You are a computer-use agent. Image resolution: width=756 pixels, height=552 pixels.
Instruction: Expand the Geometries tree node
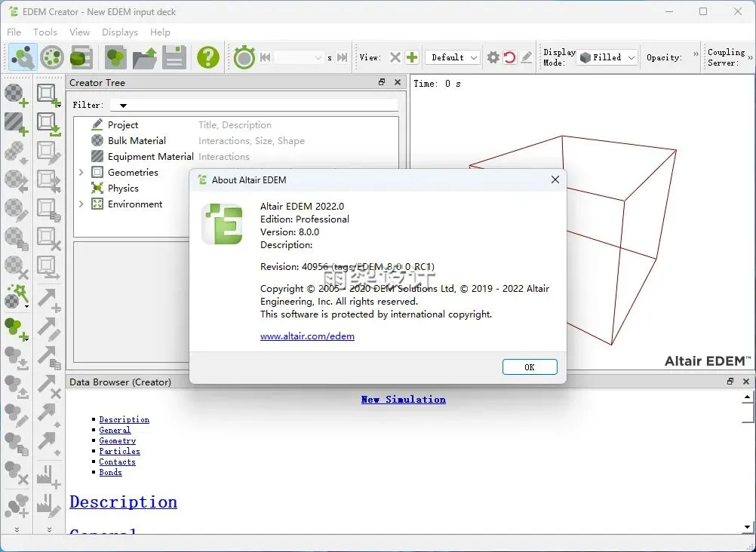tap(81, 172)
